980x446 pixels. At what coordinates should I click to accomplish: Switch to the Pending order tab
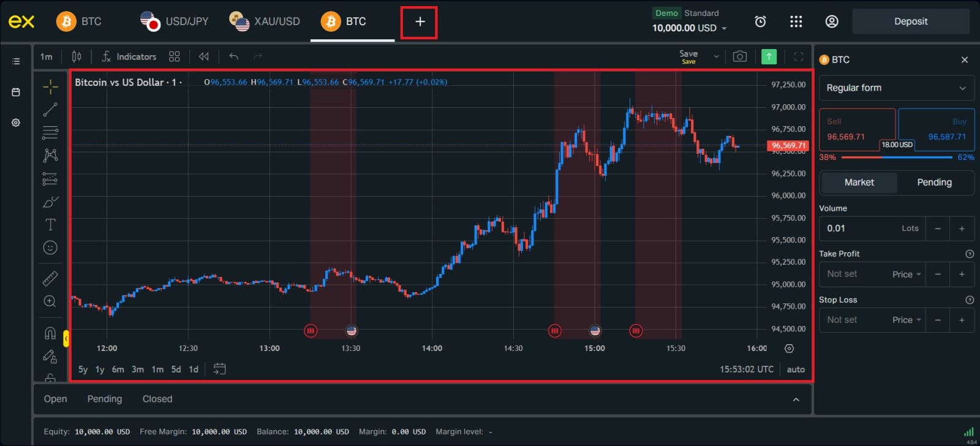tap(934, 183)
